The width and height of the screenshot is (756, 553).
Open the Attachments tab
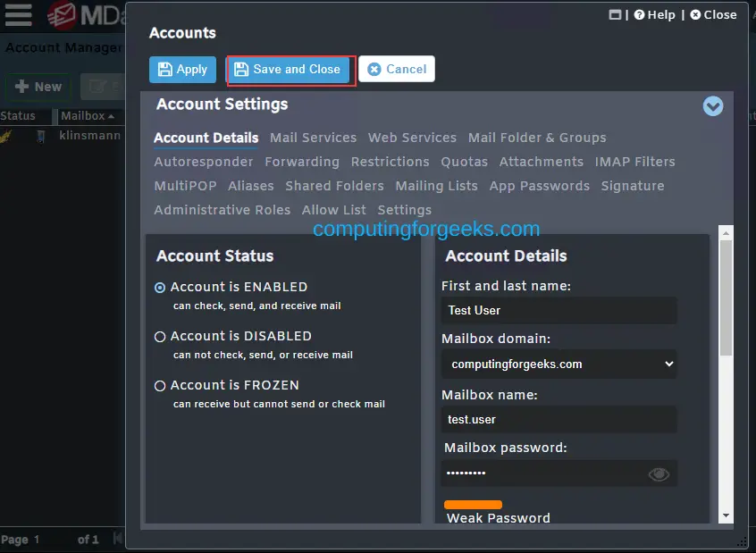[x=541, y=162]
